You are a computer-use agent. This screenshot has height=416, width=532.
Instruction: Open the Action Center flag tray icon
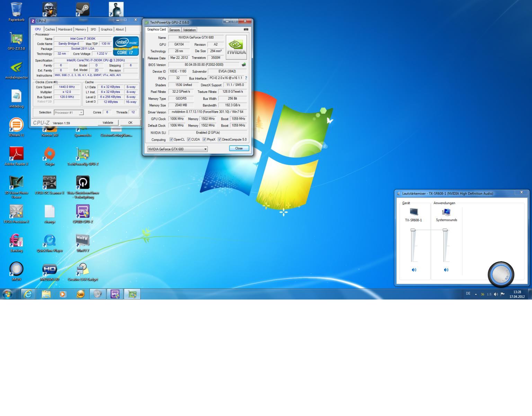click(503, 294)
